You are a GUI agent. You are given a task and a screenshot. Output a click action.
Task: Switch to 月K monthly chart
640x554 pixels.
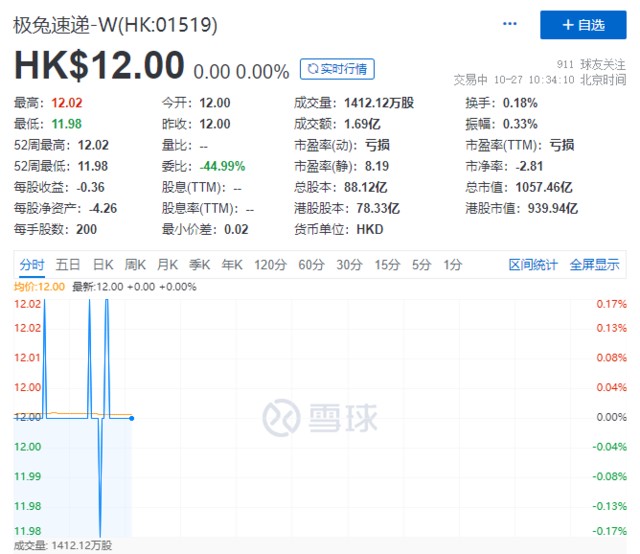[167, 265]
